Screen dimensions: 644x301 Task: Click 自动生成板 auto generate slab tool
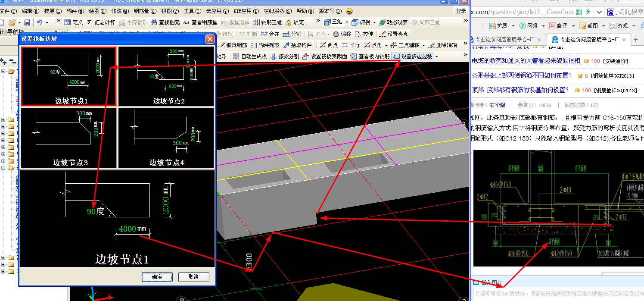click(x=250, y=56)
